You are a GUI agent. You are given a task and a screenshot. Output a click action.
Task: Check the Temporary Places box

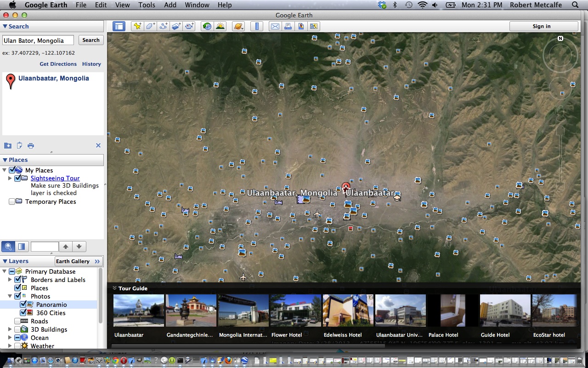tap(12, 201)
